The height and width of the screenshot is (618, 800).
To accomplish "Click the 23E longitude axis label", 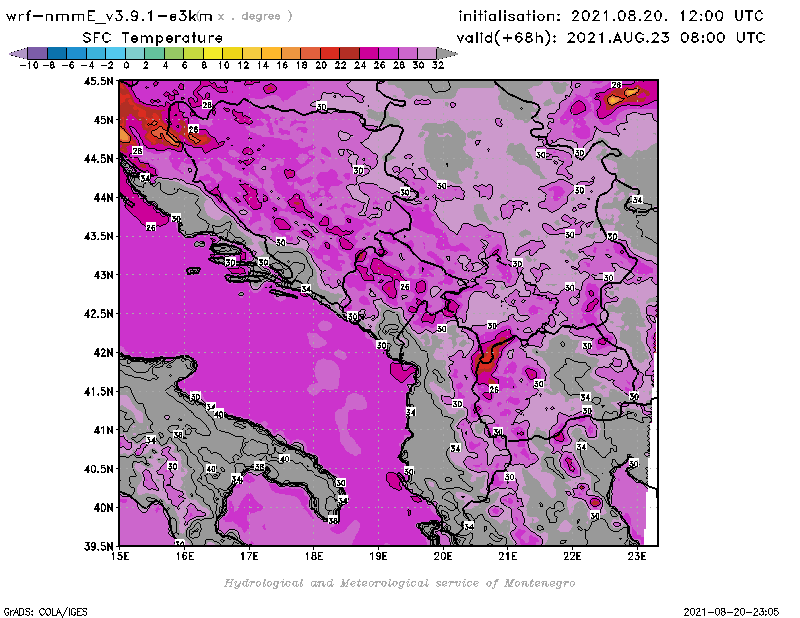I will tap(637, 556).
